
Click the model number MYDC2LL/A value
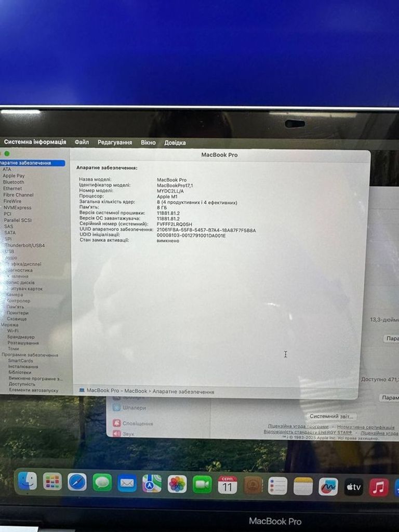(x=170, y=191)
